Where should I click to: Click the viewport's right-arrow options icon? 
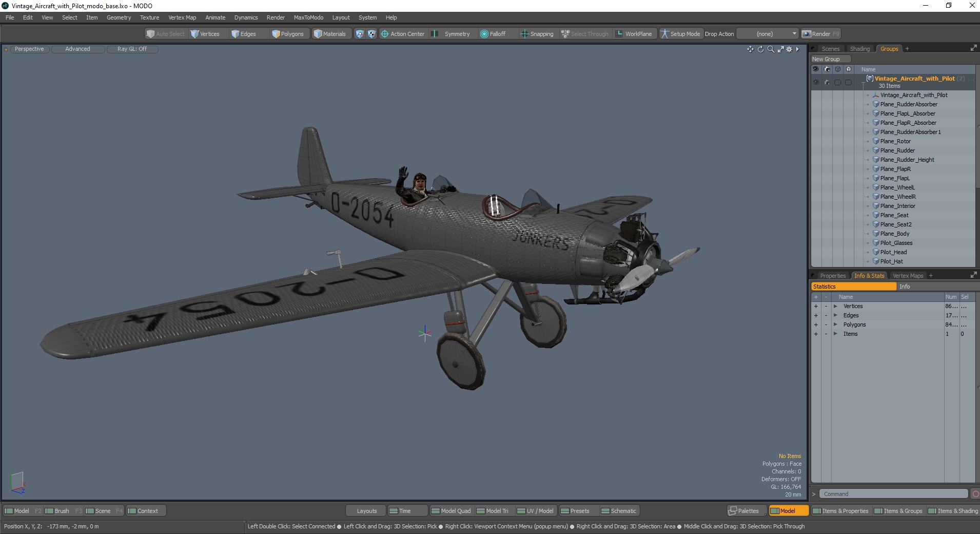[797, 49]
